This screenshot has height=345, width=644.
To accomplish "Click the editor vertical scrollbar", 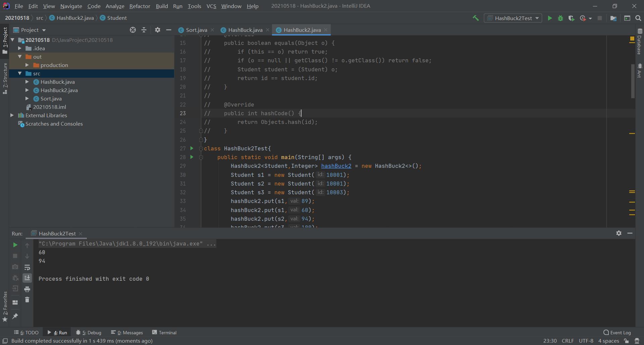I will tap(633, 81).
